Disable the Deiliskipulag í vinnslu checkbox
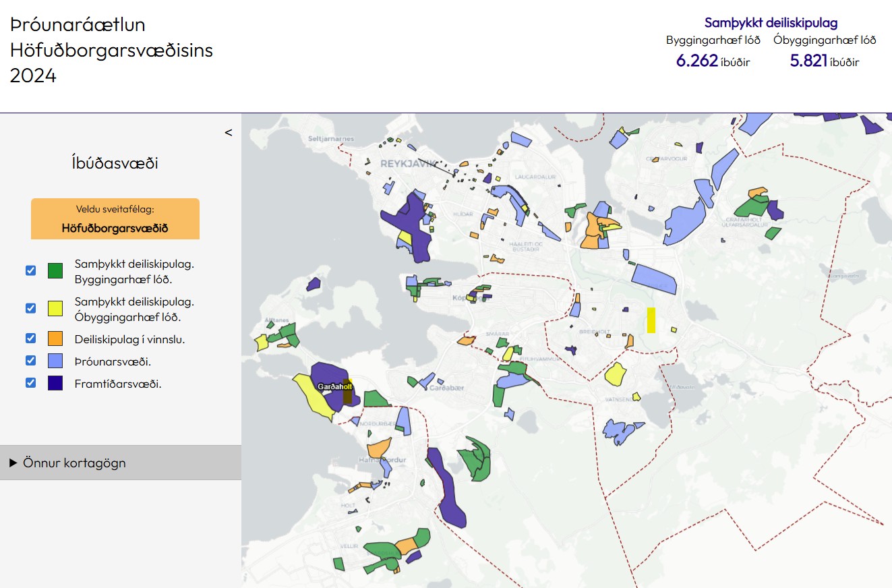The width and height of the screenshot is (892, 588). [x=30, y=339]
